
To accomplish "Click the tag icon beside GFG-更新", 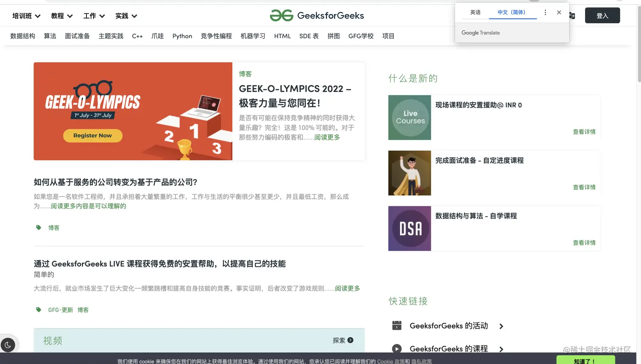I will click(x=39, y=310).
